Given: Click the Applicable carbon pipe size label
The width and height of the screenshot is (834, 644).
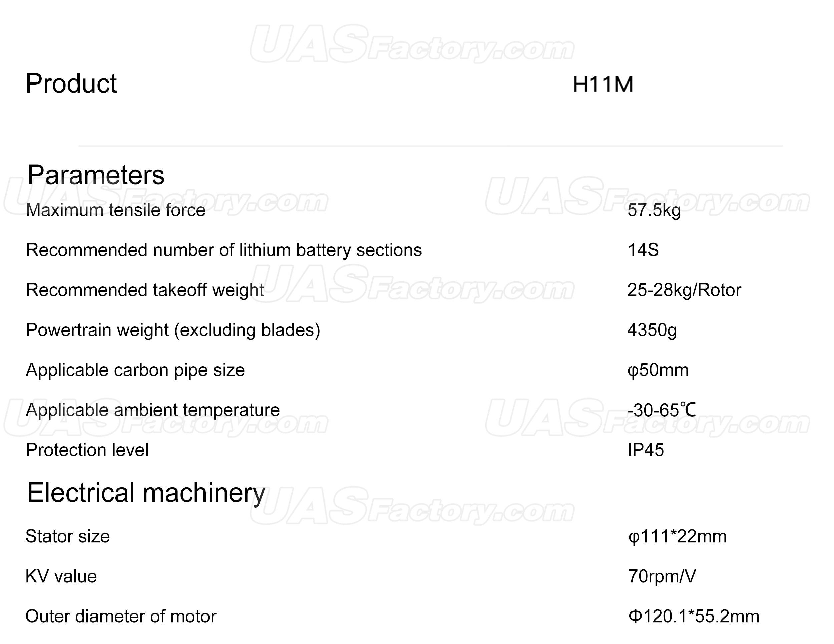Looking at the screenshot, I should pos(135,370).
